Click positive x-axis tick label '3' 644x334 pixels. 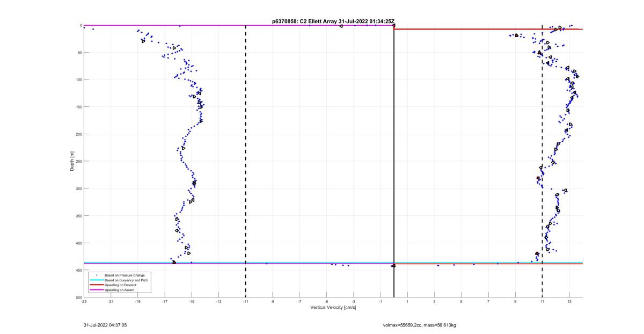435,302
